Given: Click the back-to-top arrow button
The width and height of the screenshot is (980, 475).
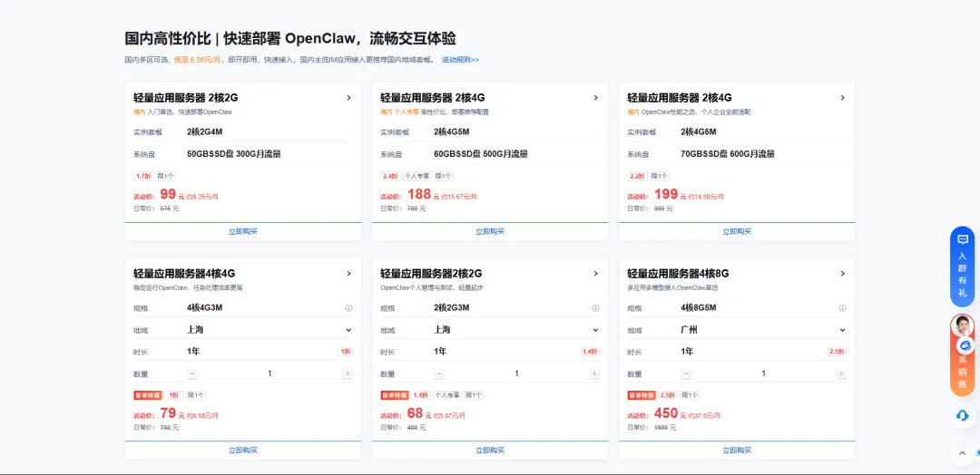Looking at the screenshot, I should coord(963,452).
